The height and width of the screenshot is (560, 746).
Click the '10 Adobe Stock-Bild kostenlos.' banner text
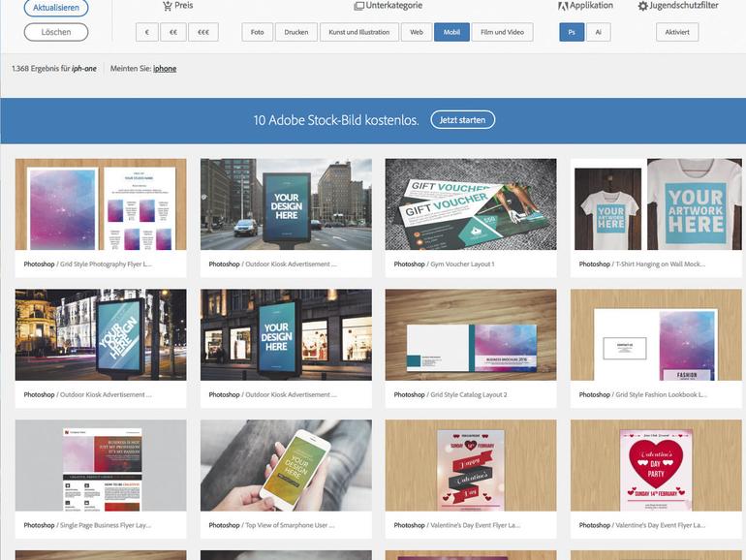[336, 120]
